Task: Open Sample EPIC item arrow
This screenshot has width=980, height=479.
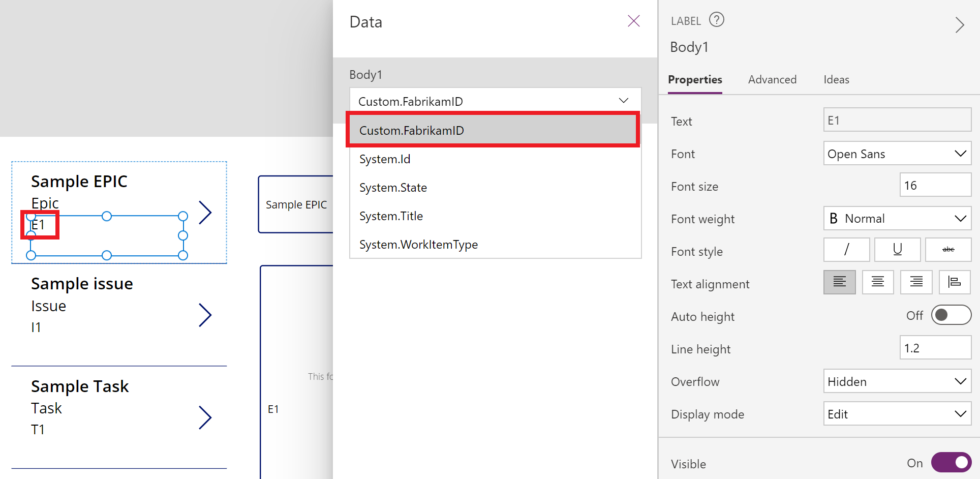Action: [205, 213]
